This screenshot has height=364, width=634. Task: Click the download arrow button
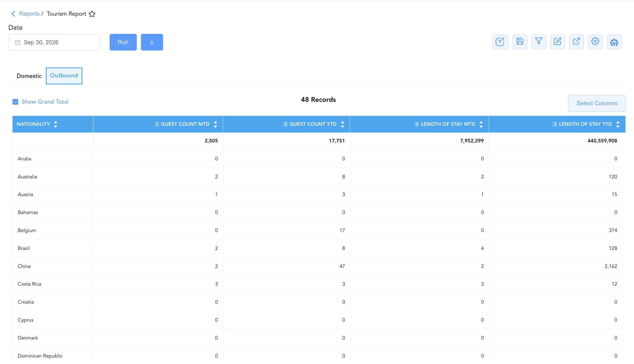(152, 42)
